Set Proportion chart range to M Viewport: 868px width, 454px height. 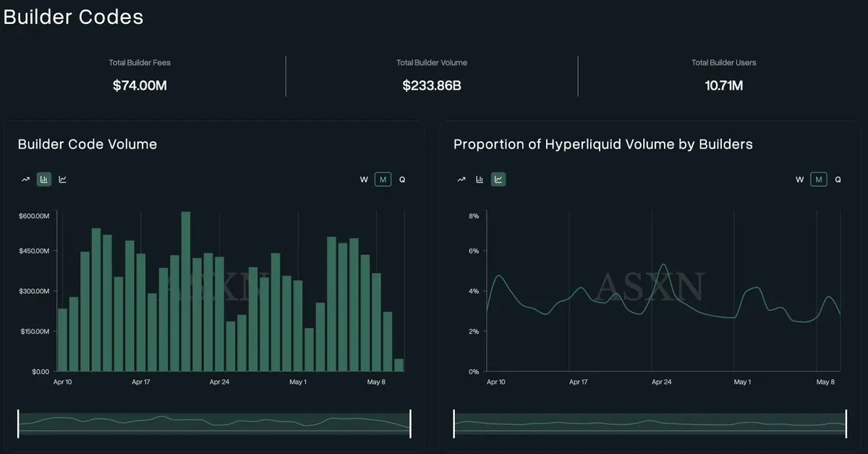click(x=819, y=180)
